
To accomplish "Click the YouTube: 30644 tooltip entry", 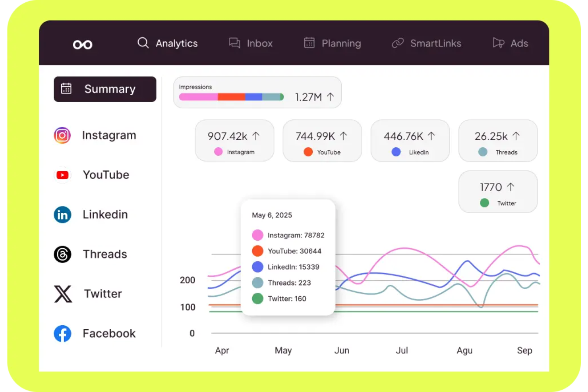I will [x=294, y=251].
